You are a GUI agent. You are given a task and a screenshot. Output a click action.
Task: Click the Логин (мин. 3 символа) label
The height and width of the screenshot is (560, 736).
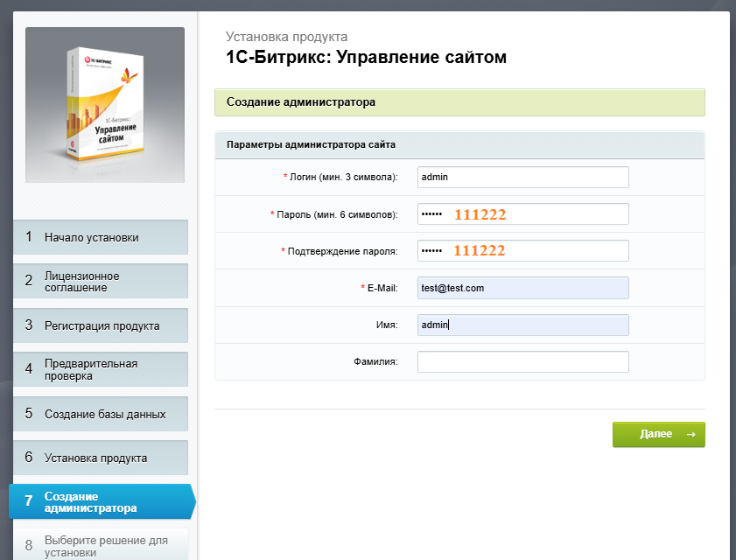click(x=340, y=177)
